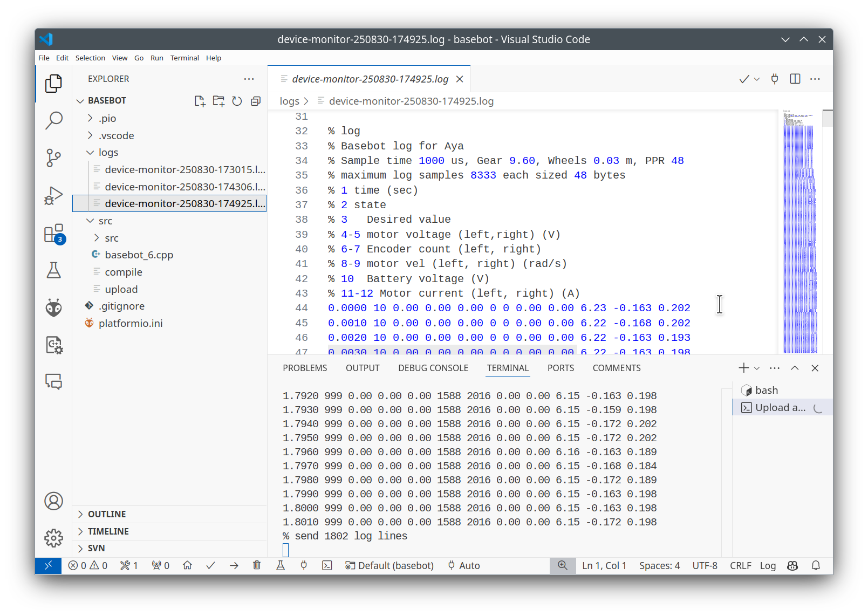This screenshot has width=868, height=616.
Task: Open the Terminal menu
Action: [x=184, y=58]
